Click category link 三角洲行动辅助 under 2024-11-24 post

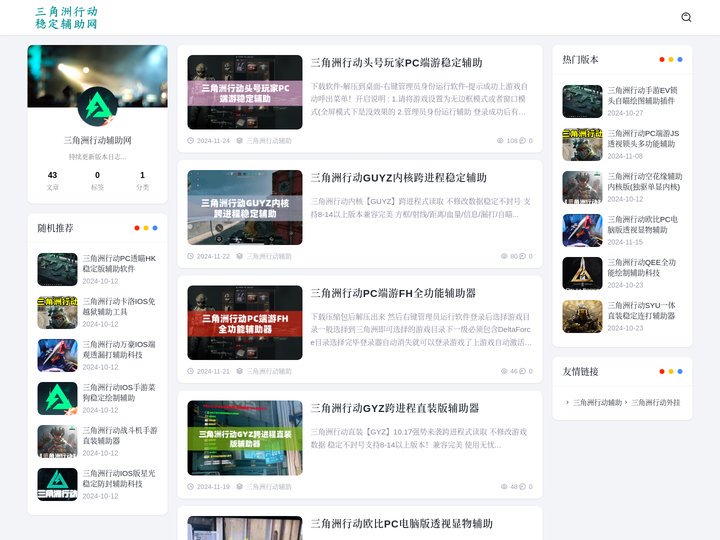(x=269, y=141)
